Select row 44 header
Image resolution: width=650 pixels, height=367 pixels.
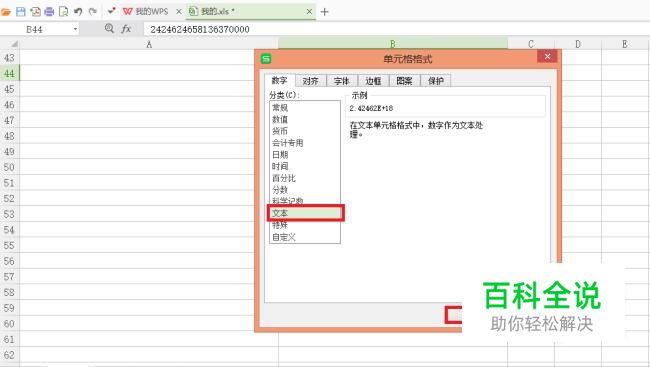point(10,73)
